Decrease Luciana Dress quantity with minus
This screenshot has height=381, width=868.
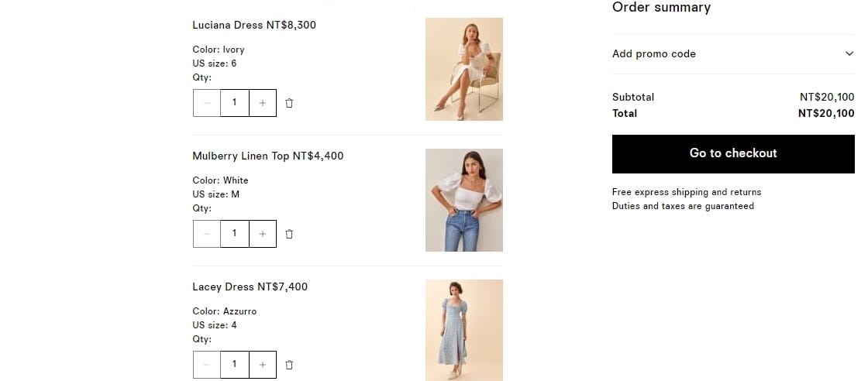click(207, 103)
